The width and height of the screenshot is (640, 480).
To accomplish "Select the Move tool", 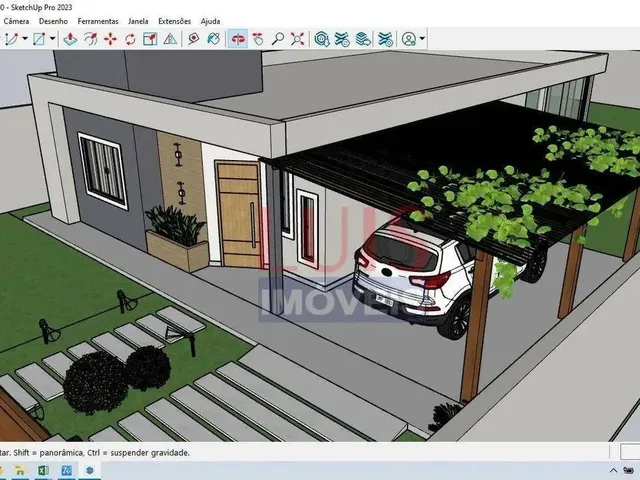I will click(110, 39).
